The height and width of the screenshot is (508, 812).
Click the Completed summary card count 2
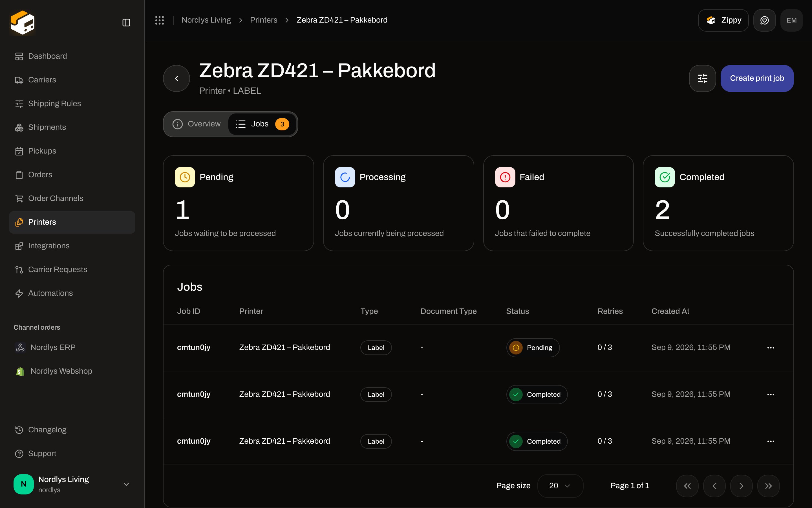click(x=662, y=210)
